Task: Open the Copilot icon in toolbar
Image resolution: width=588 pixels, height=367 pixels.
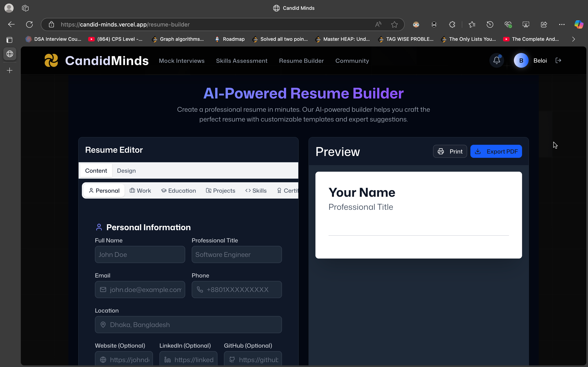Action: tap(579, 24)
